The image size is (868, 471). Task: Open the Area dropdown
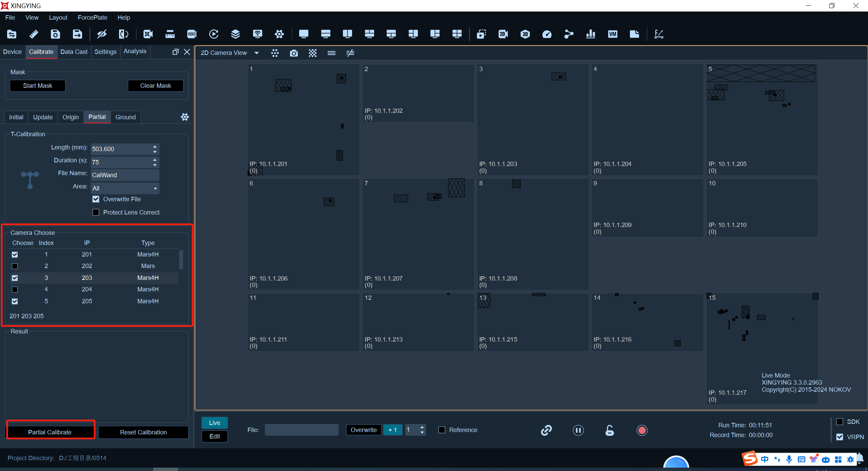click(x=125, y=188)
